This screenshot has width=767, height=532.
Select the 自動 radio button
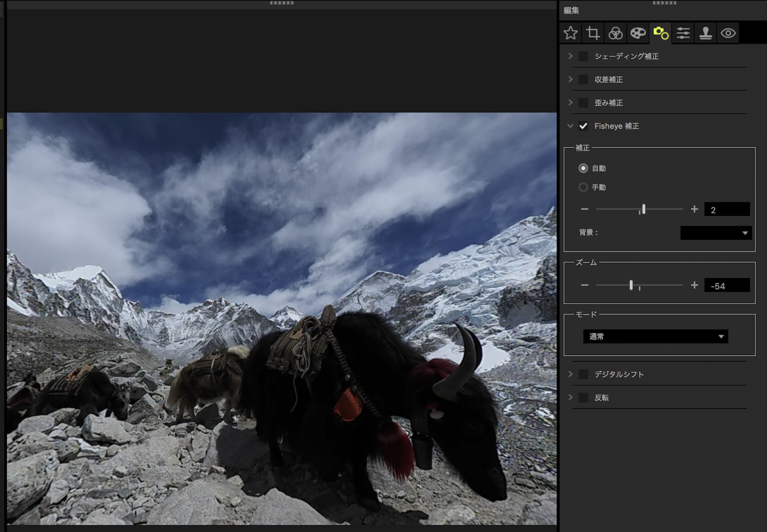[x=583, y=168]
